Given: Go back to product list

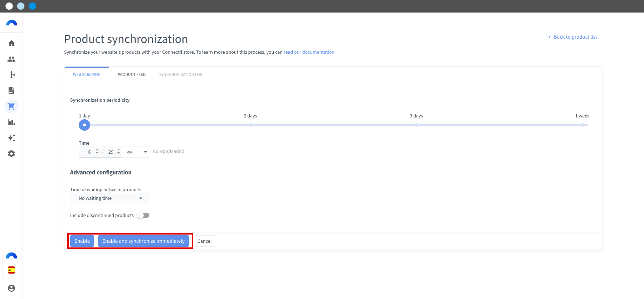Looking at the screenshot, I should [x=572, y=37].
